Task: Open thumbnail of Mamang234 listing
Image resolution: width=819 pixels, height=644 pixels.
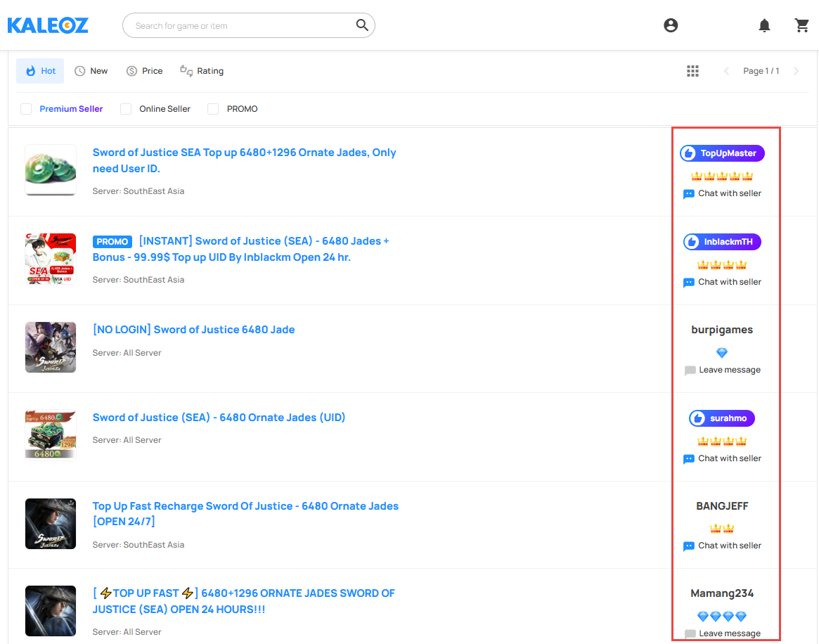Action: pyautogui.click(x=51, y=611)
